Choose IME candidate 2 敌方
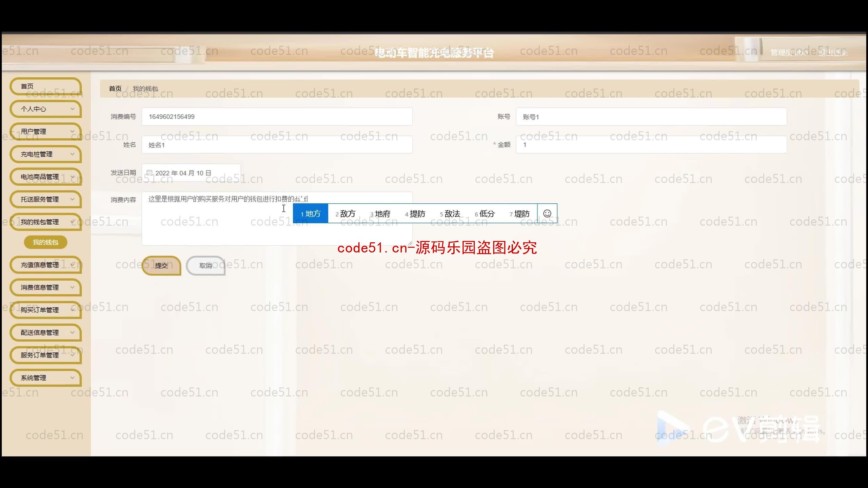 click(346, 213)
